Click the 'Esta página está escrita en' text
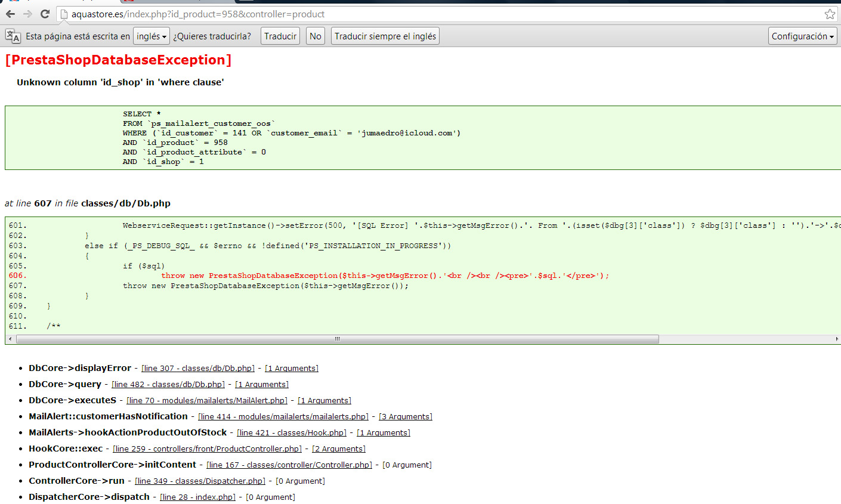841x504 pixels. pyautogui.click(x=78, y=36)
